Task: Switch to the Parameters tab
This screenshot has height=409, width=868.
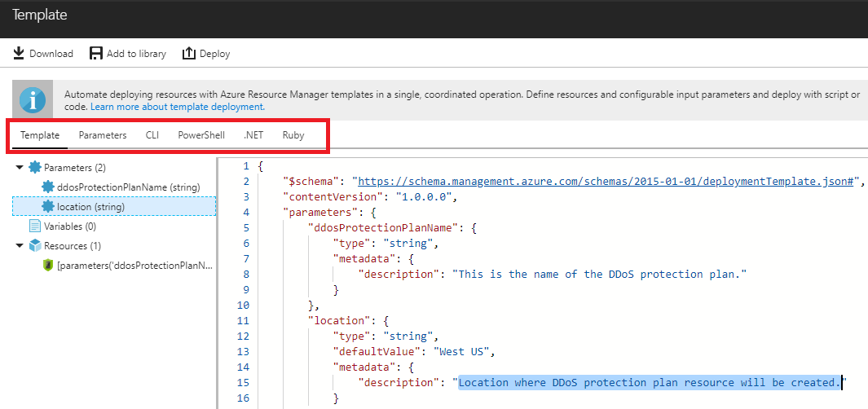Action: click(103, 135)
